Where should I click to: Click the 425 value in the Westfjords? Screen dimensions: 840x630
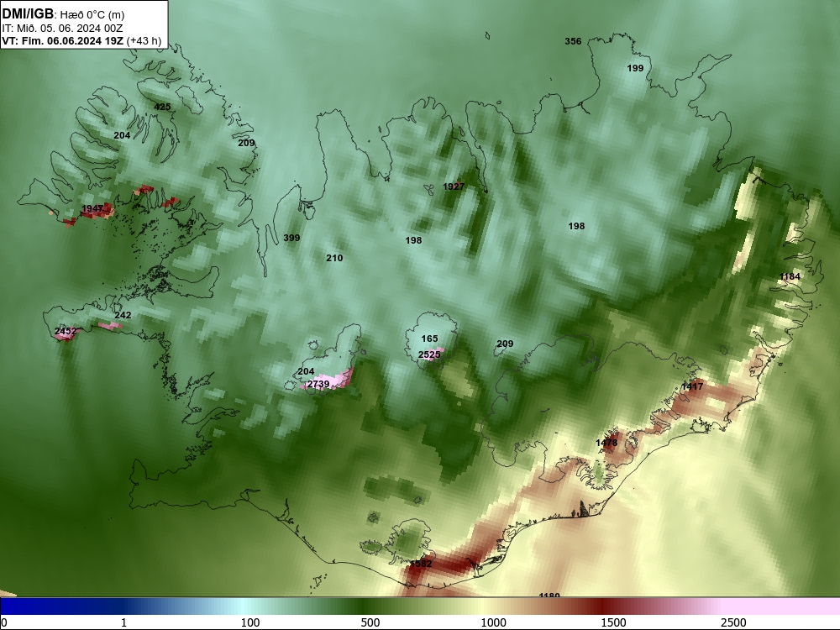[x=162, y=107]
